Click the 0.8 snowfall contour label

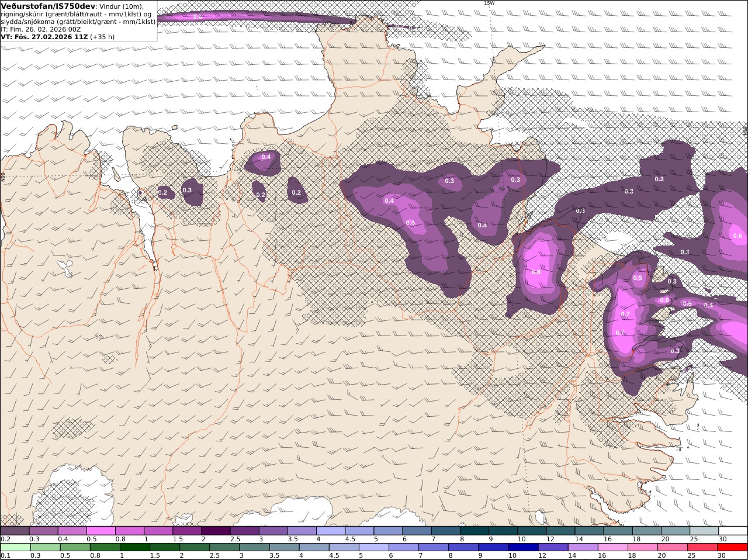[x=536, y=272]
